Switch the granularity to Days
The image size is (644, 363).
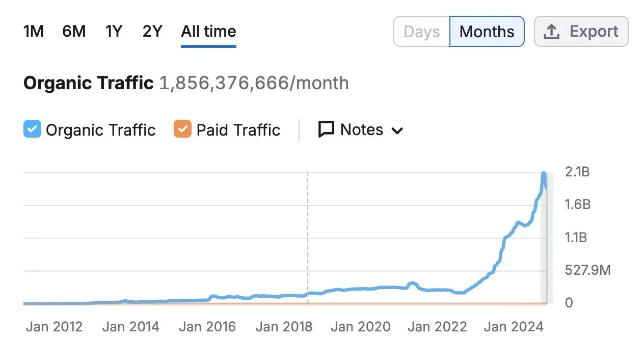pos(421,31)
